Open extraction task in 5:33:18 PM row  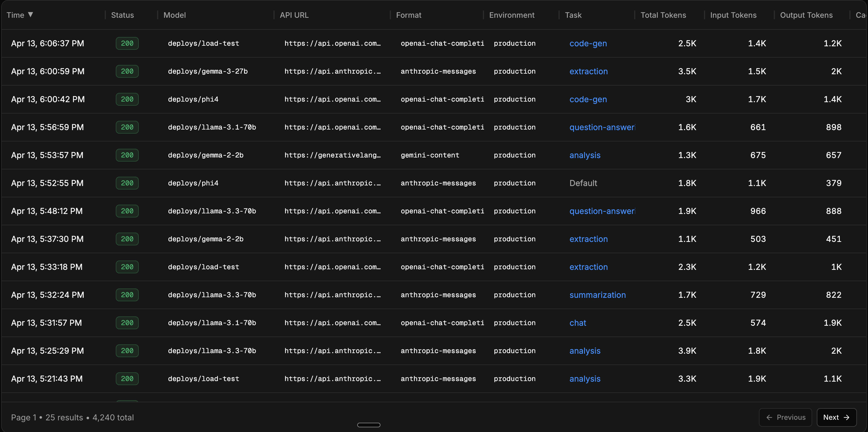pyautogui.click(x=588, y=267)
